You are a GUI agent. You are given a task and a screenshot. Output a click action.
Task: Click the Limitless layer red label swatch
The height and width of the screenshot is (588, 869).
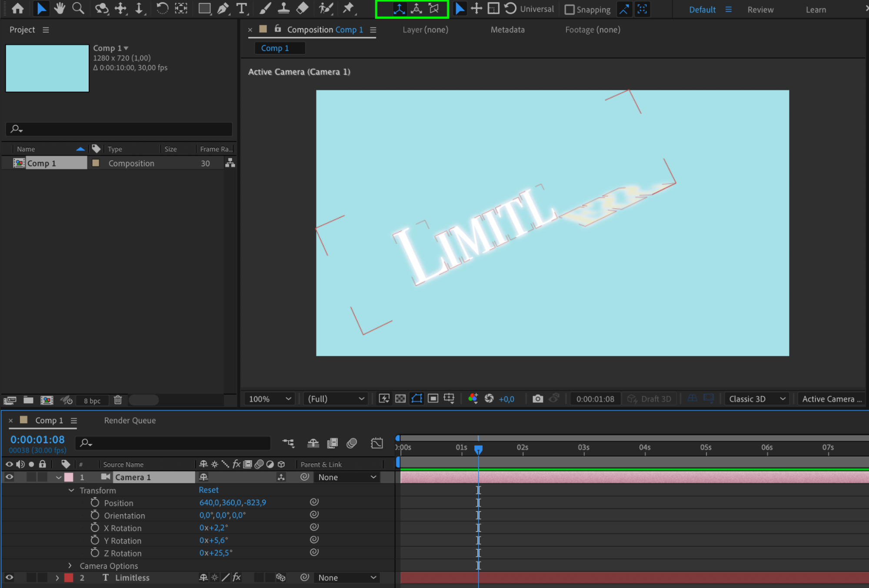69,578
